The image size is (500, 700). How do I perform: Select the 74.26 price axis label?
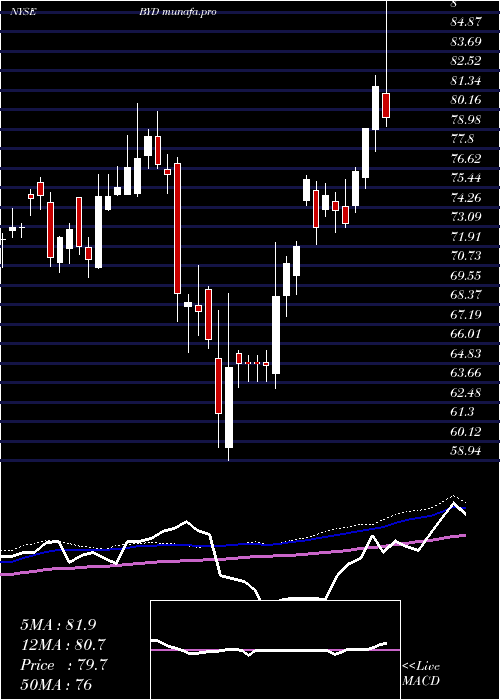click(x=466, y=197)
